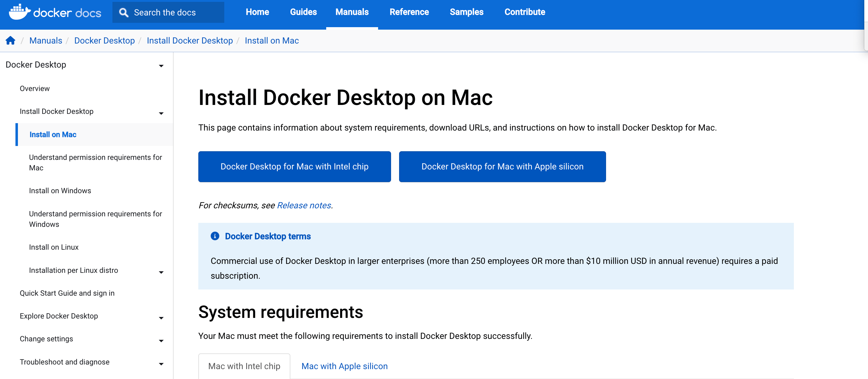The image size is (868, 379).
Task: Focus the Search the docs field
Action: pyautogui.click(x=168, y=12)
